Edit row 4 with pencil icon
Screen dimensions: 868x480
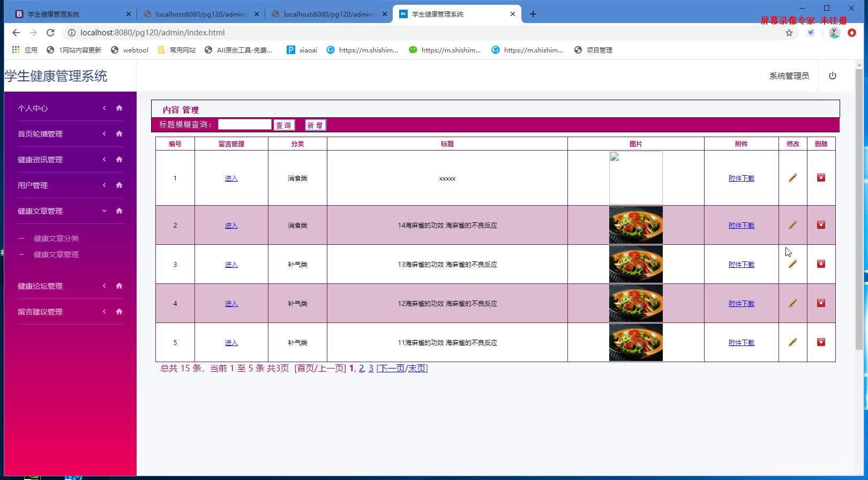pyautogui.click(x=792, y=303)
